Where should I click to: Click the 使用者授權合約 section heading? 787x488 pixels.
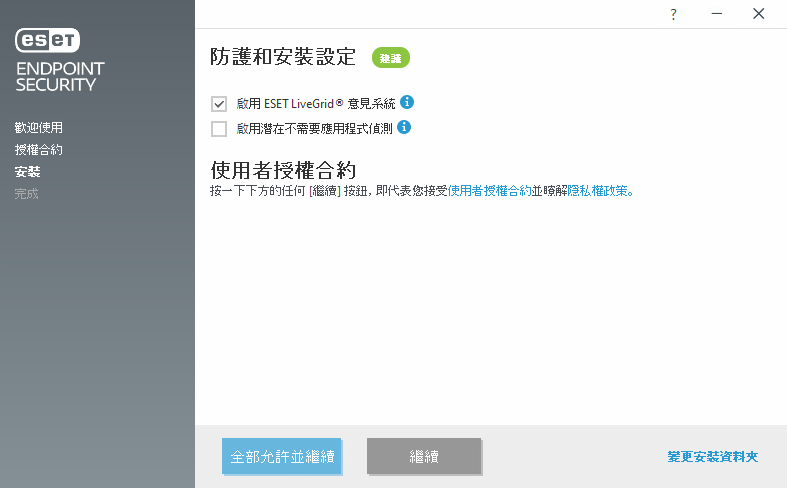[x=283, y=170]
